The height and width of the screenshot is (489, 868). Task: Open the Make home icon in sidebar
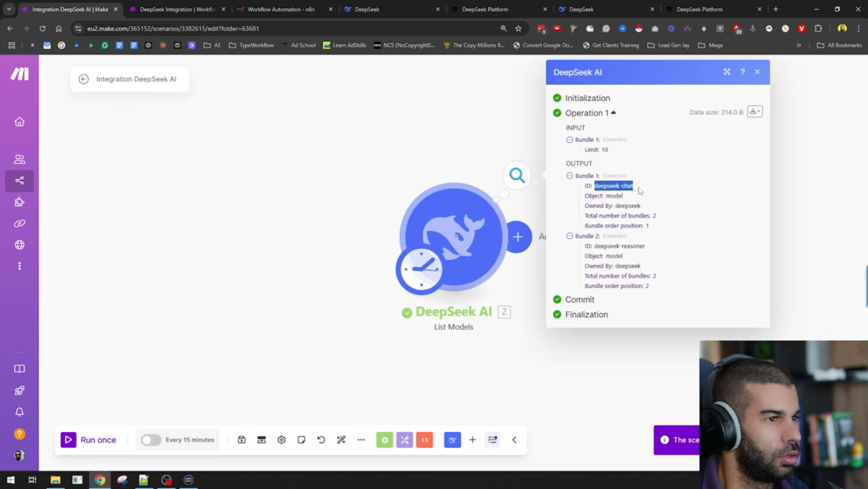tap(19, 122)
